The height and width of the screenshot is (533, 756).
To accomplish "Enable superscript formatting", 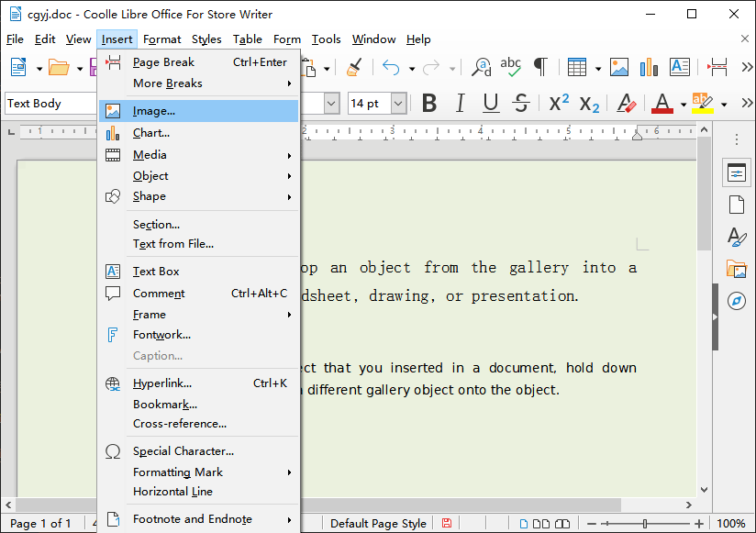I will (557, 104).
